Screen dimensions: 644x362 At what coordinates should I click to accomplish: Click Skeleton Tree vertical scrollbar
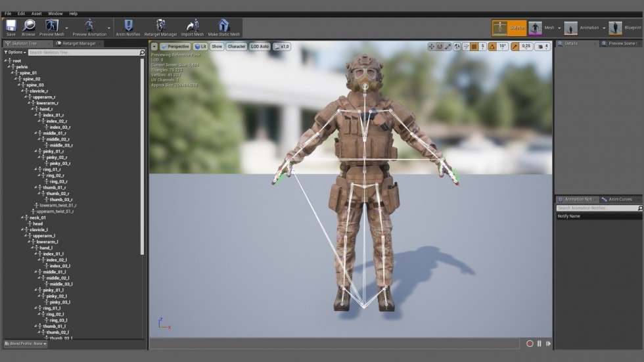pyautogui.click(x=142, y=156)
